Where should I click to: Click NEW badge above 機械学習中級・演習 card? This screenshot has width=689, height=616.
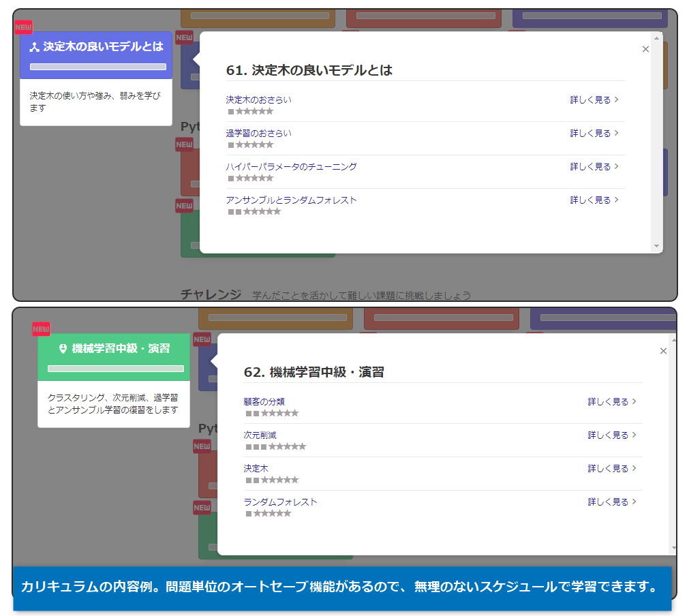coord(42,329)
